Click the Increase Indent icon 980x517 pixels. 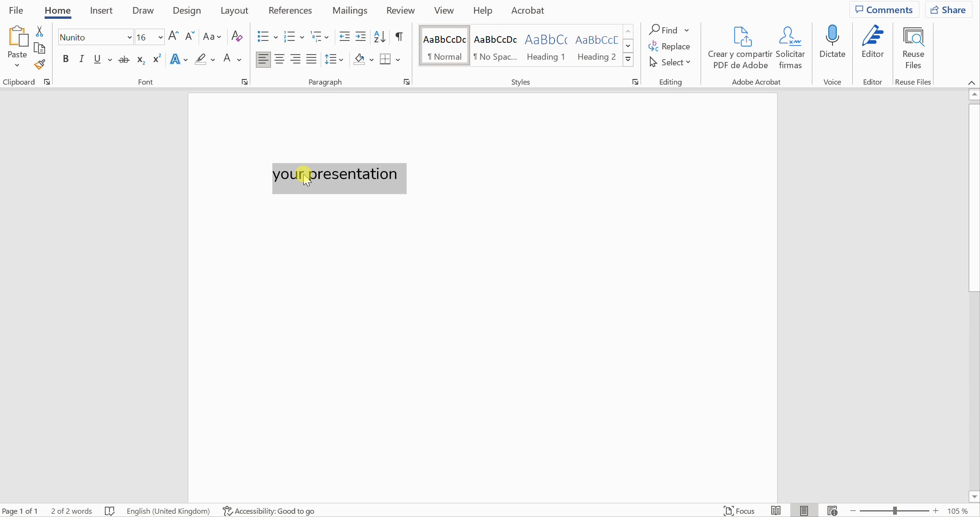[361, 36]
